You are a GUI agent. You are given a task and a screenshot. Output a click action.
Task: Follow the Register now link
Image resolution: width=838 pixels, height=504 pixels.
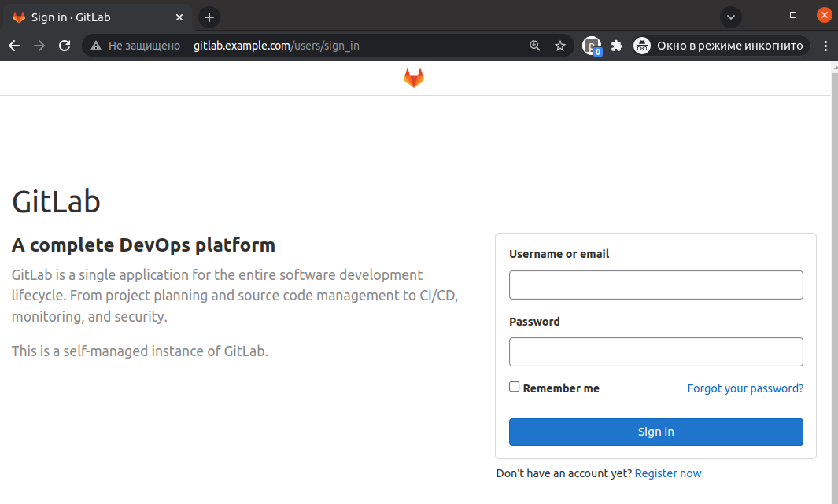(x=667, y=473)
